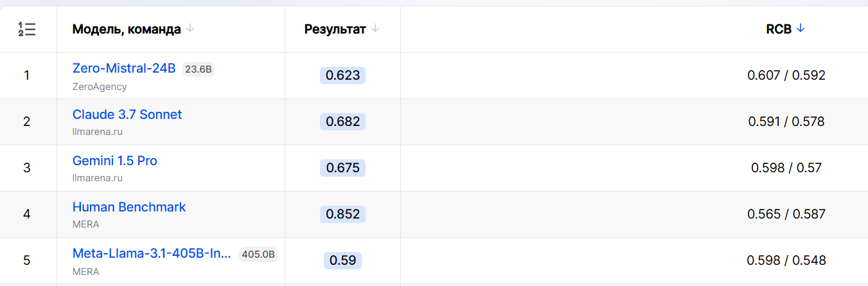Click the 0.682 result score
Image resolution: width=868 pixels, height=286 pixels.
pyautogui.click(x=342, y=121)
